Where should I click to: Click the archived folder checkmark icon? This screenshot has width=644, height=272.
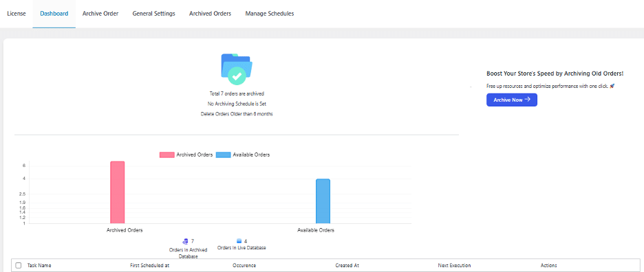point(237,69)
